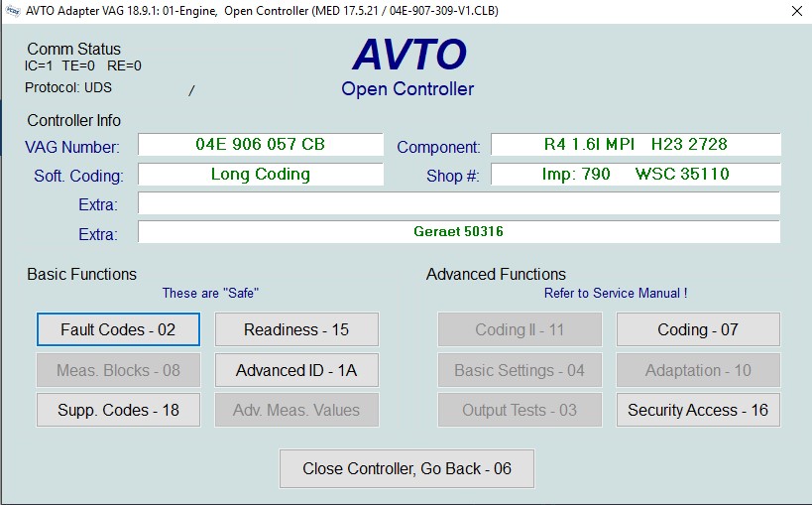Image resolution: width=812 pixels, height=505 pixels.
Task: Click the greyed Adv. Meas. Values button
Action: pos(296,410)
